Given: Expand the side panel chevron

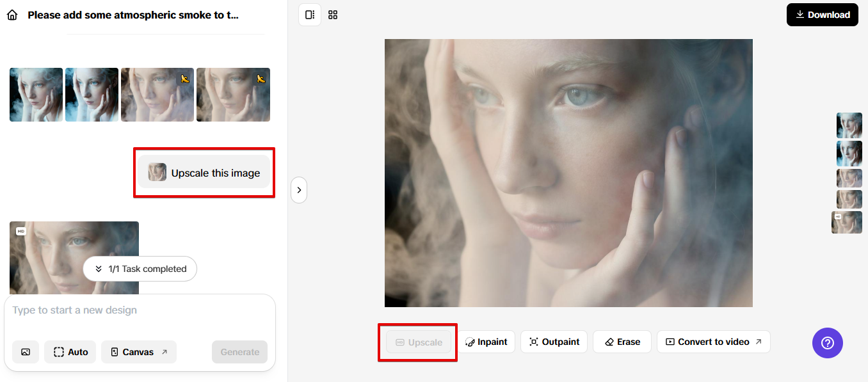Looking at the screenshot, I should click(299, 190).
